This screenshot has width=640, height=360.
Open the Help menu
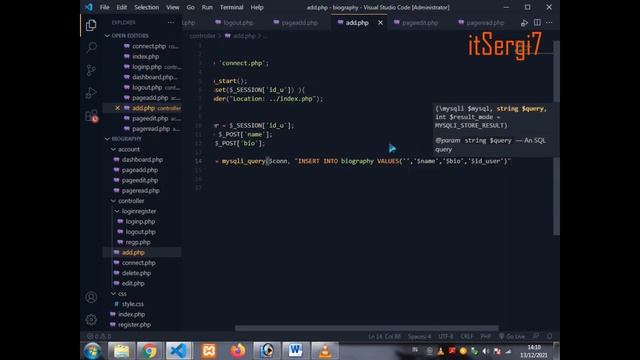pyautogui.click(x=257, y=7)
